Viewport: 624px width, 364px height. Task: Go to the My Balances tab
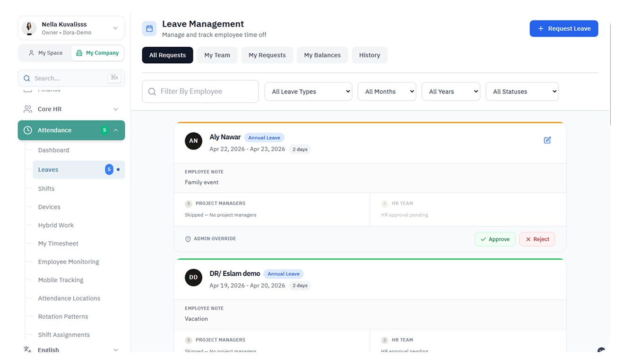(x=322, y=55)
